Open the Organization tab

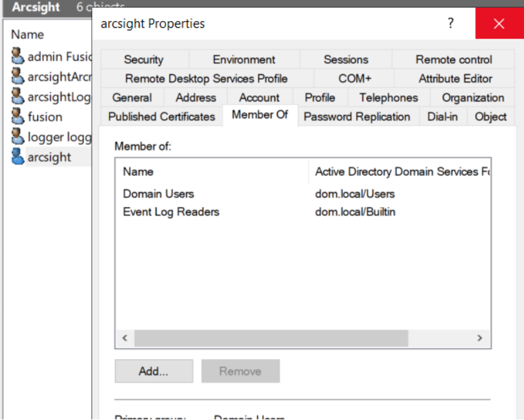click(473, 97)
